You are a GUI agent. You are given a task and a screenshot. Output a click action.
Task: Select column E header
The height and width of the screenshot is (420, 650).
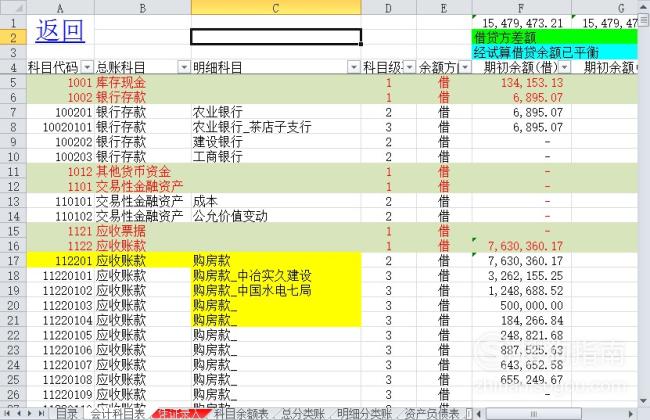pyautogui.click(x=444, y=8)
